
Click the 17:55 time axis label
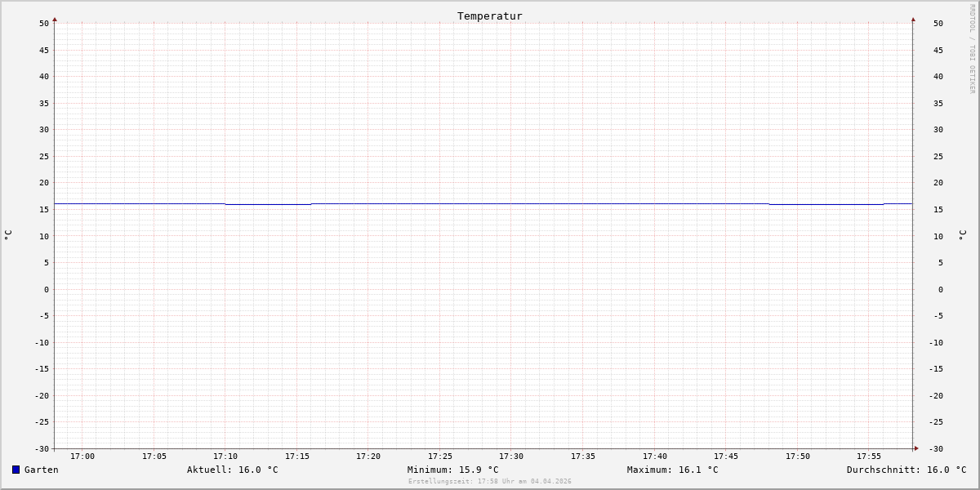point(869,457)
